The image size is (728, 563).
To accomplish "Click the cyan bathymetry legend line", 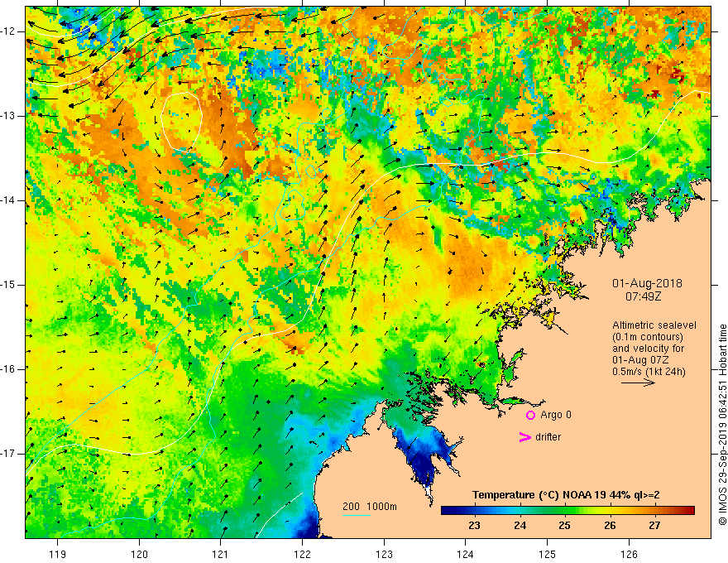I will coord(356,515).
